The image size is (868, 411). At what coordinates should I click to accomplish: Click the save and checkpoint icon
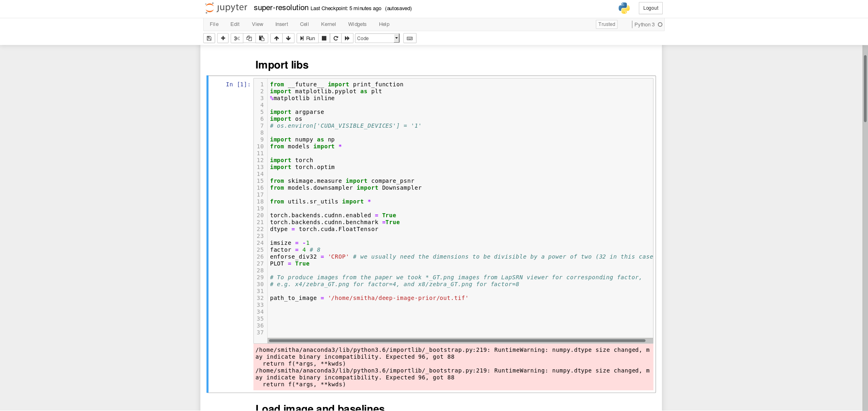209,38
